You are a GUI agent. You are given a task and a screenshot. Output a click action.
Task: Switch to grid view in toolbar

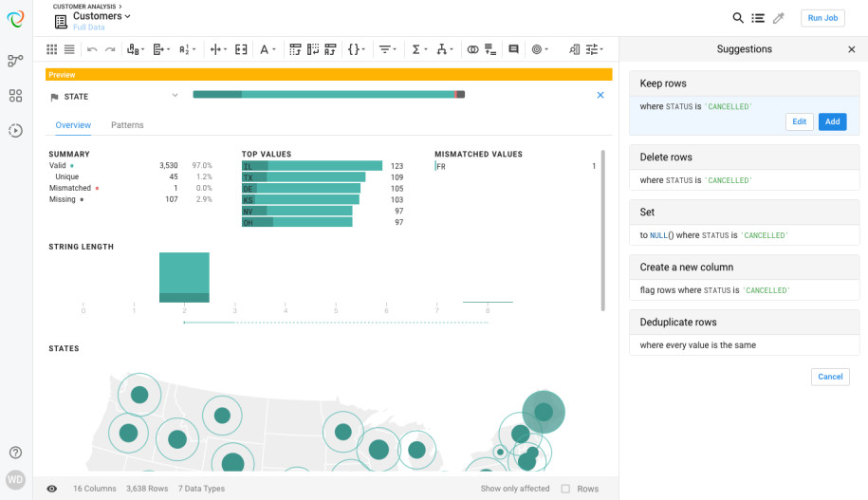(52, 49)
